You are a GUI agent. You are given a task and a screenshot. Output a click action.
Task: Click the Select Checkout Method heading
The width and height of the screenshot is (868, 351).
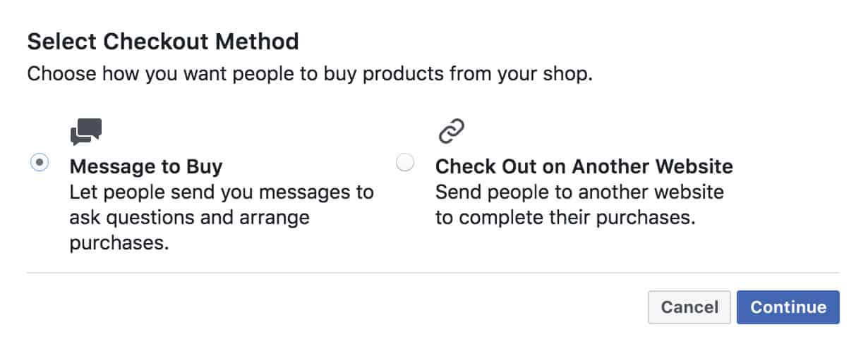(x=163, y=42)
